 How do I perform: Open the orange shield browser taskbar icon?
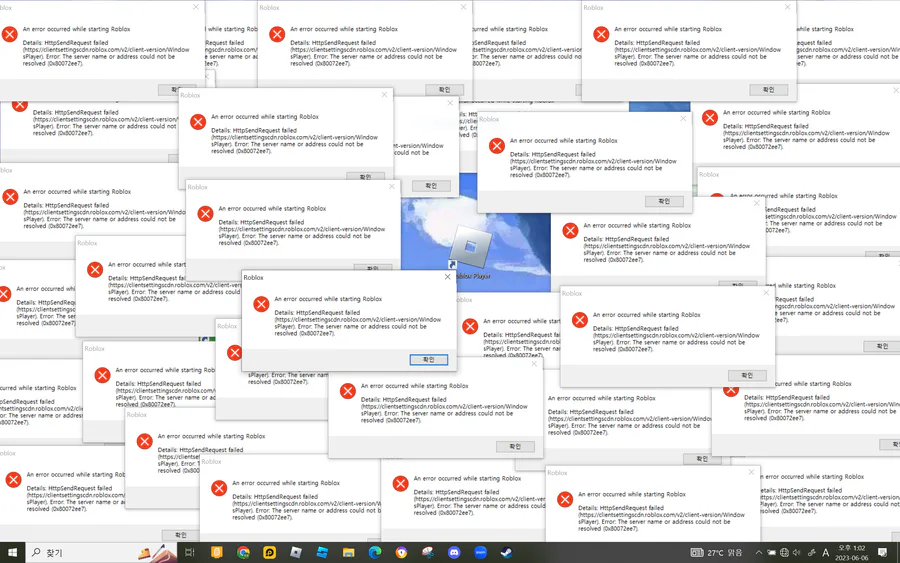tap(401, 553)
